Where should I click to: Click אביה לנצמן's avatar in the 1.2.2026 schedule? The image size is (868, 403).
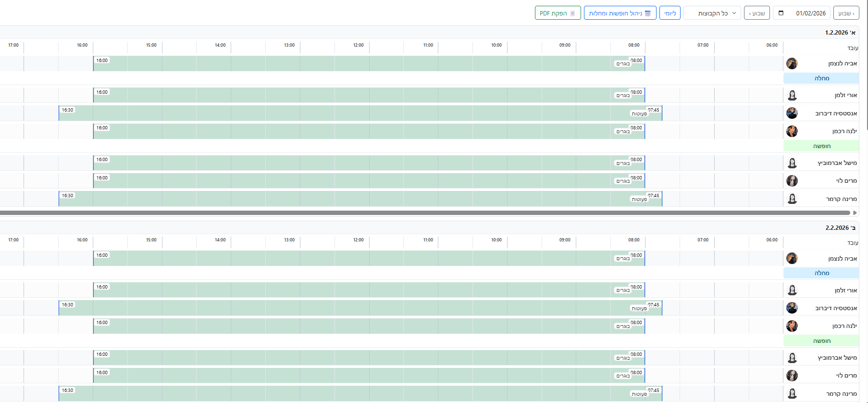(792, 63)
